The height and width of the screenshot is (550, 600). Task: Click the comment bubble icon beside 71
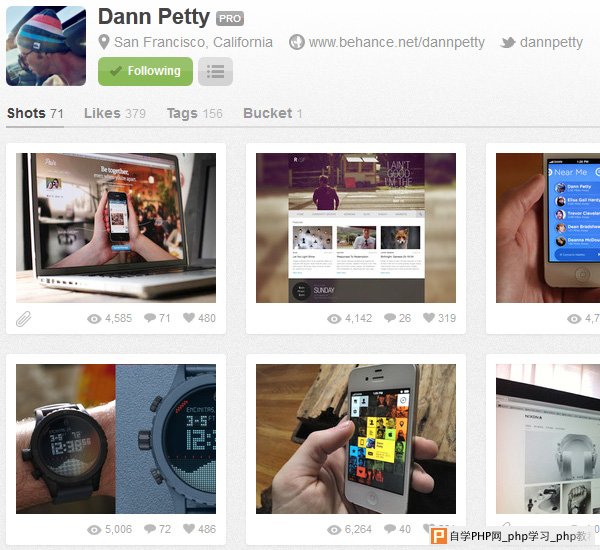(150, 318)
